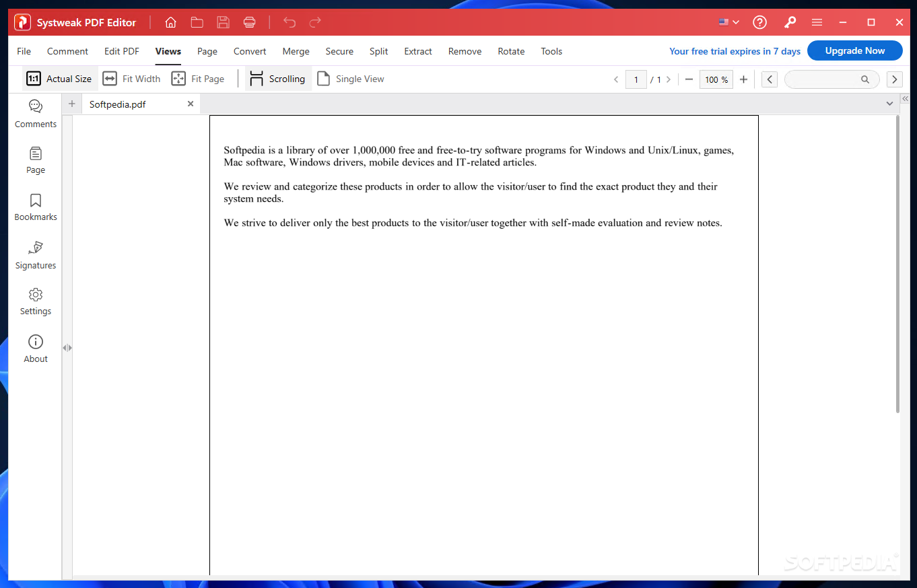Click the current page number field
The image size is (917, 588).
636,79
